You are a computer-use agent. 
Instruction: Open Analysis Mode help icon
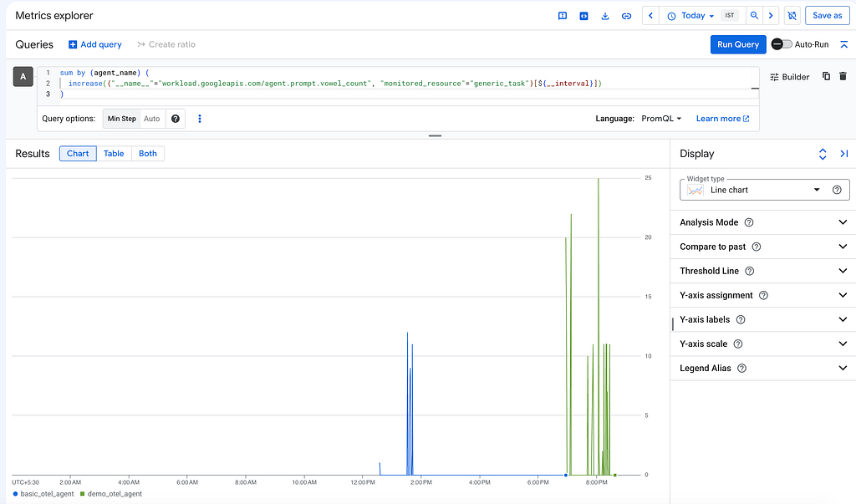point(749,222)
